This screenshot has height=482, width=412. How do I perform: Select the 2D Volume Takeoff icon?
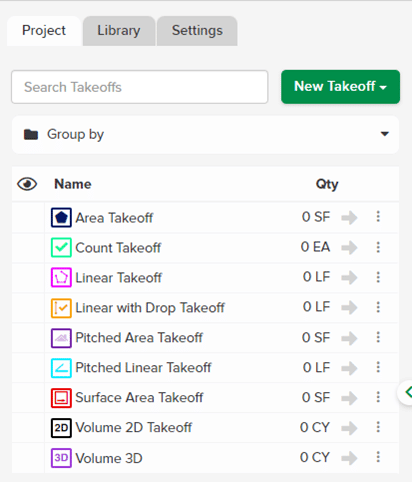coord(61,428)
